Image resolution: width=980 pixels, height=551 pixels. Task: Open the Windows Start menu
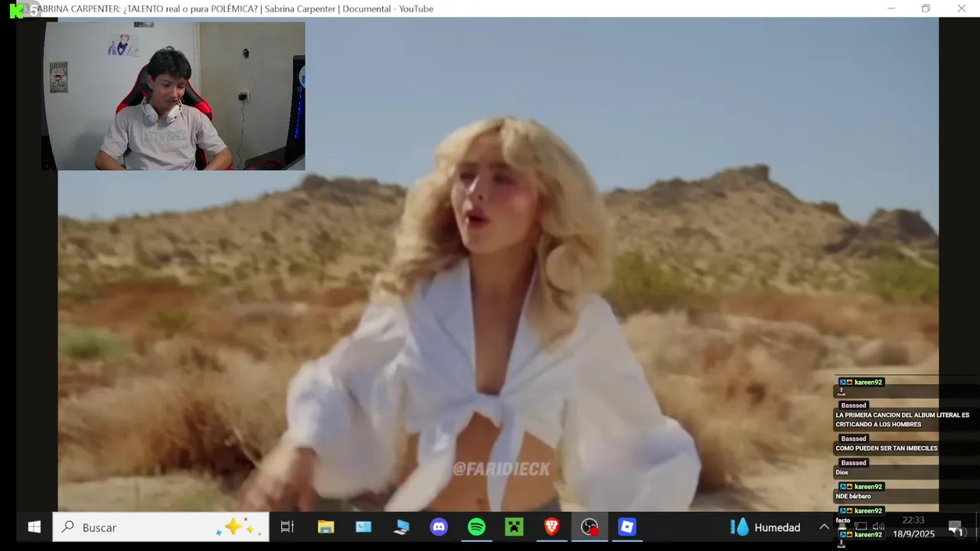point(34,527)
